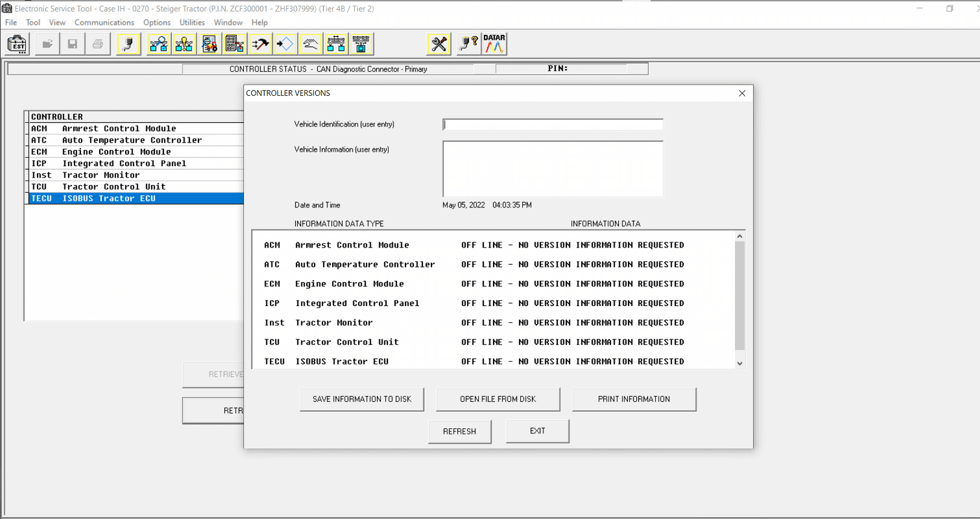Click the connection help plug icon with question mark
Viewport: 980px width, 519px height.
[x=468, y=43]
